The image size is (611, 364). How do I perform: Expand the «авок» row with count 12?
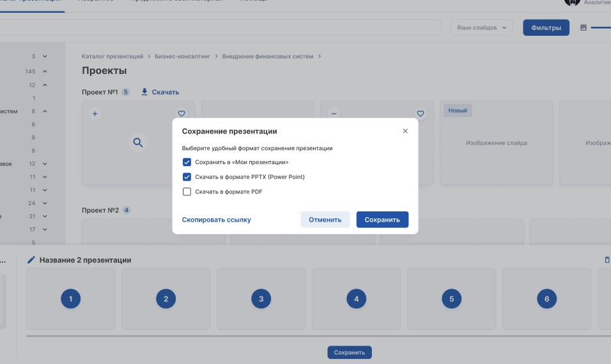pyautogui.click(x=45, y=164)
